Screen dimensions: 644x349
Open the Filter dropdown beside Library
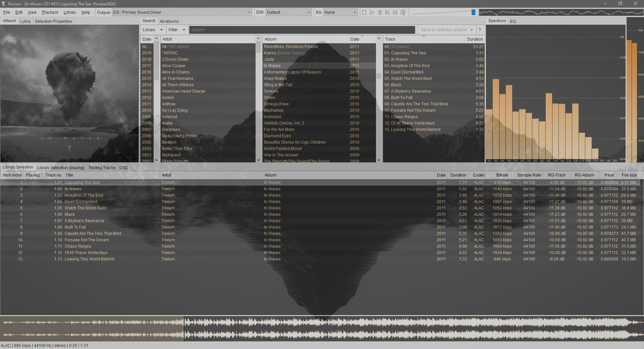177,30
